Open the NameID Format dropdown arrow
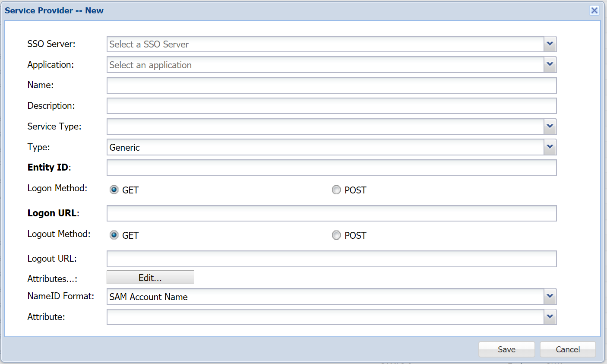This screenshot has width=607, height=364. coord(550,297)
